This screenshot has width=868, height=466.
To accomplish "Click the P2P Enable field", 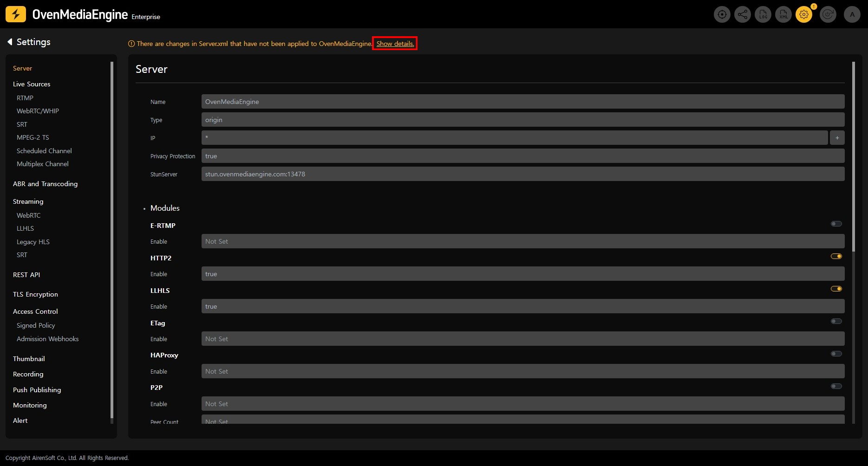I will coord(523,404).
